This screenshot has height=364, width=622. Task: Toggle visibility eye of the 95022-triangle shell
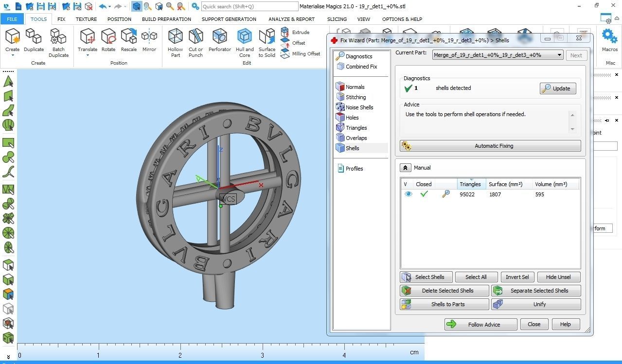tap(408, 194)
